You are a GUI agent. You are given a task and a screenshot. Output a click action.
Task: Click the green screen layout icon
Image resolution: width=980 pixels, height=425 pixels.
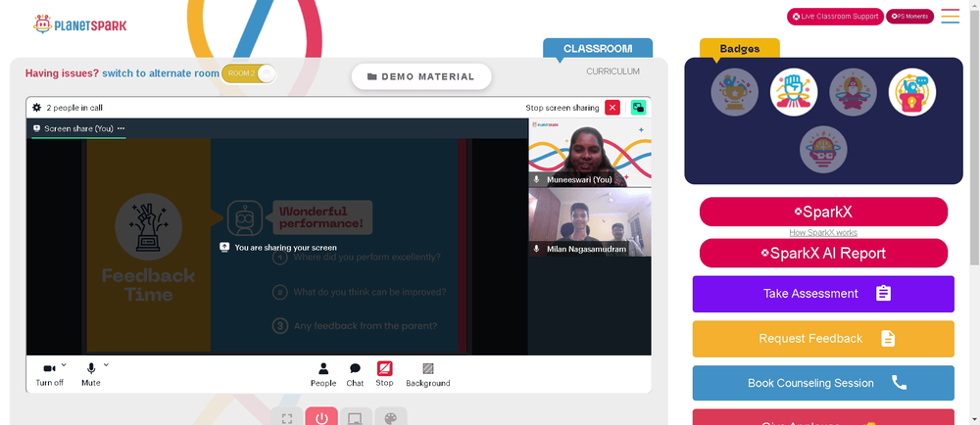pos(638,108)
